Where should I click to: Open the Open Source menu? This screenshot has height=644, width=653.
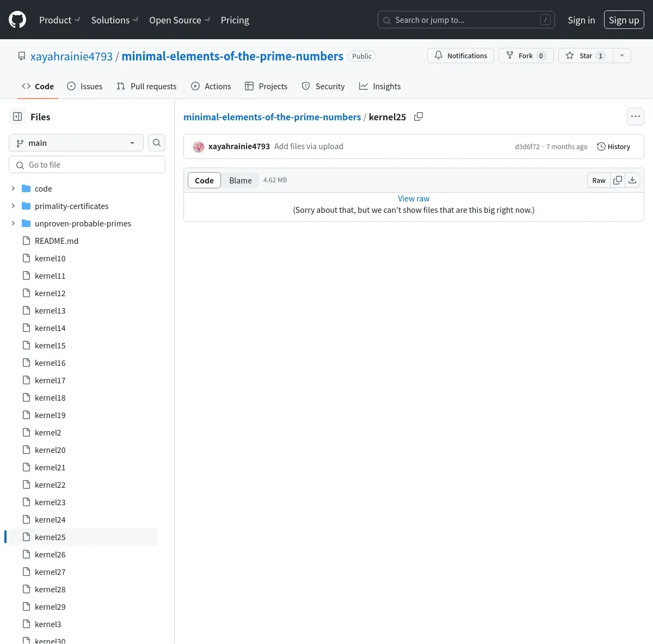coord(180,20)
